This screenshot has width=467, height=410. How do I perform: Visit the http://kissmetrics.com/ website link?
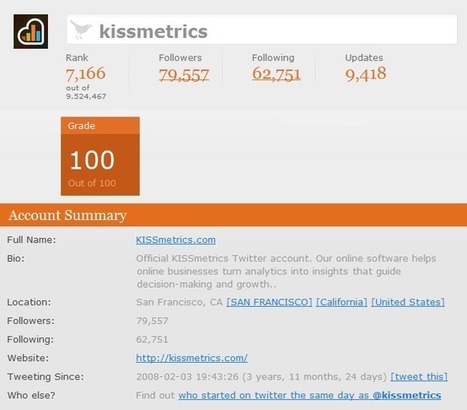[x=192, y=358]
